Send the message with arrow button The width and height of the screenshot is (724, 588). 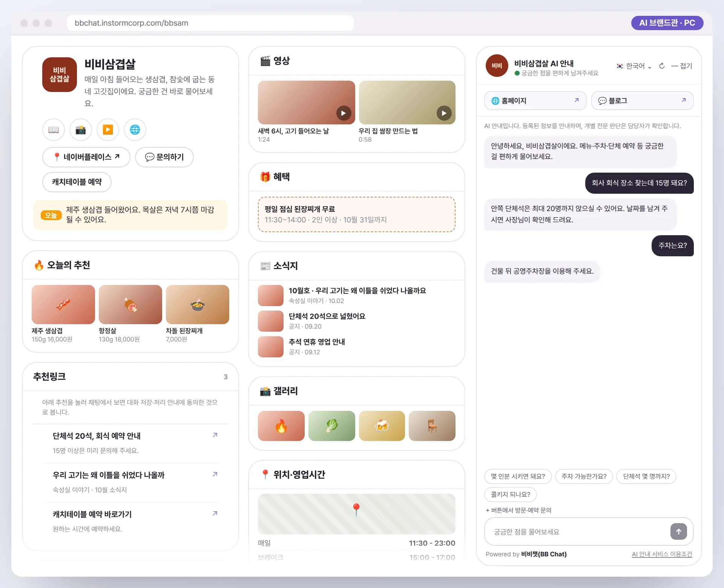(x=678, y=531)
